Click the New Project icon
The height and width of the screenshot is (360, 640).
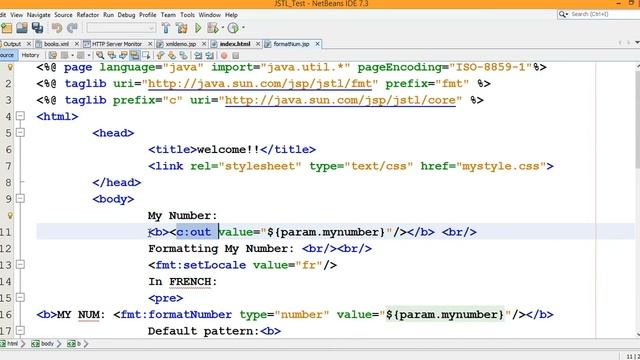tap(7, 28)
